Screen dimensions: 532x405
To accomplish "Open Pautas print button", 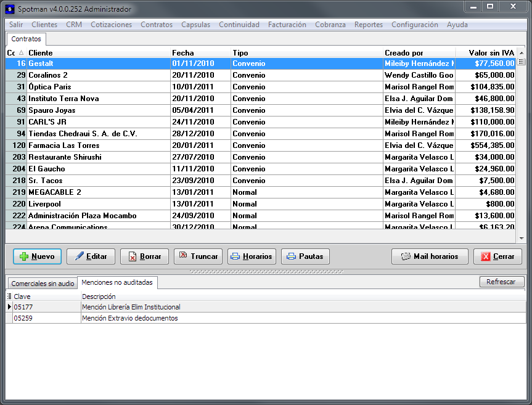I will [305, 256].
